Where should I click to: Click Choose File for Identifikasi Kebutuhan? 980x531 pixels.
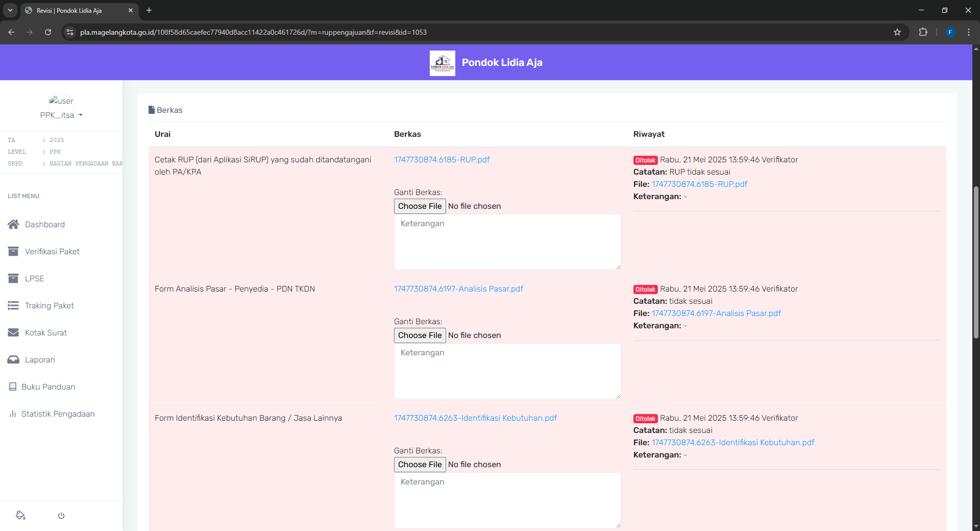click(x=420, y=465)
